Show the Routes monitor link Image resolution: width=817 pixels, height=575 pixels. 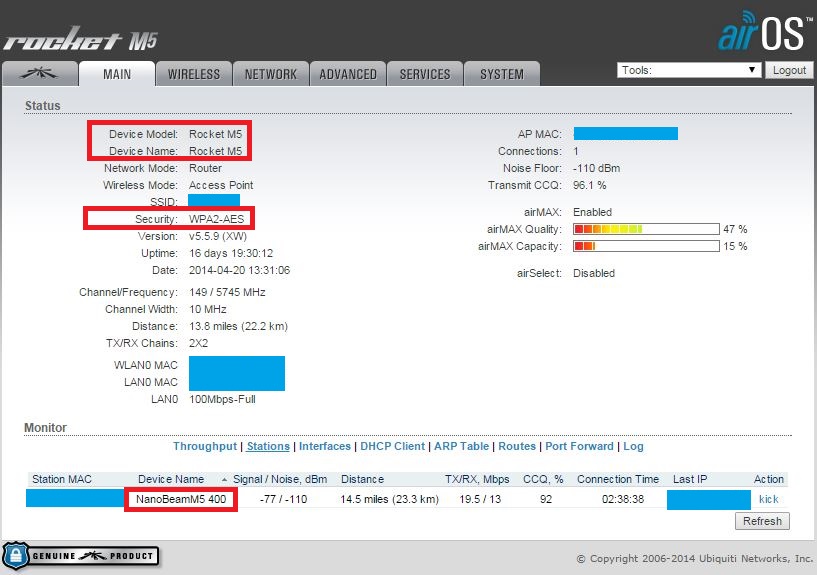pos(517,446)
